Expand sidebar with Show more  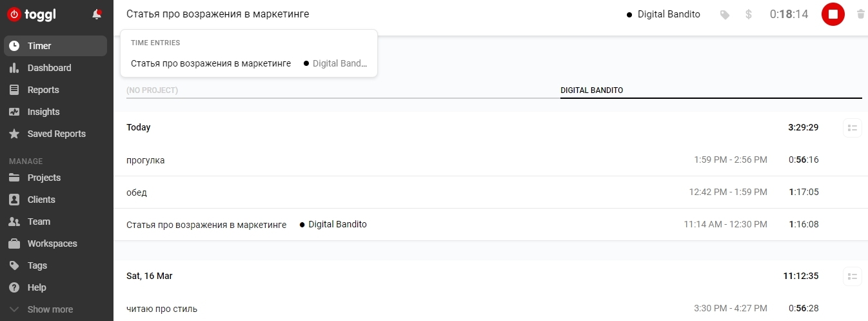point(50,309)
